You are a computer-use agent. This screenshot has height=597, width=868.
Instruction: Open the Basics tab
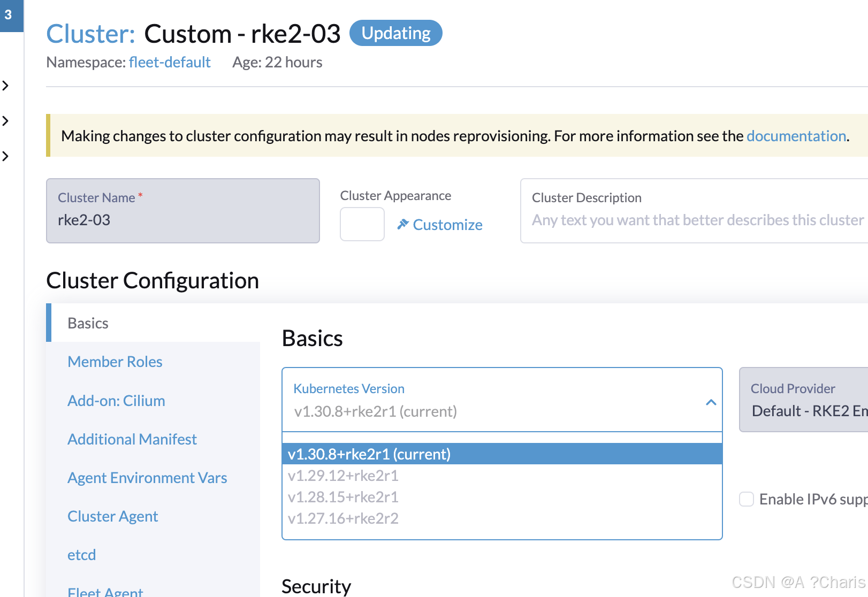click(x=153, y=323)
